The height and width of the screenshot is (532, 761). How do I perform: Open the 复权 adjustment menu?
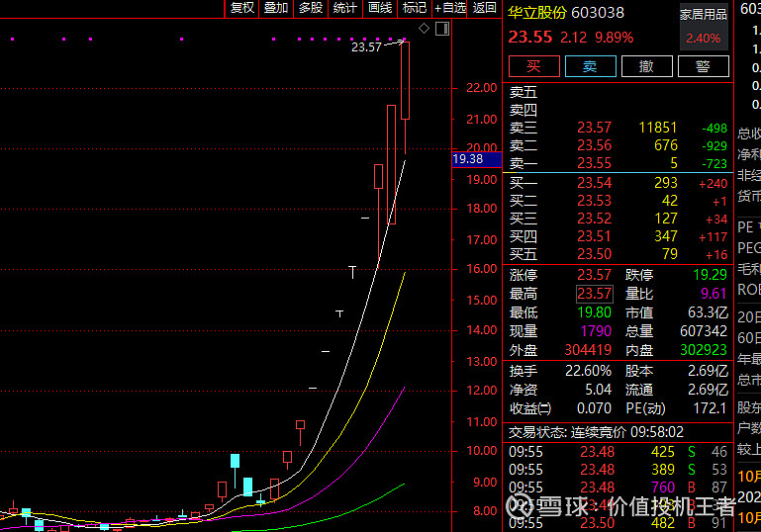[x=241, y=8]
